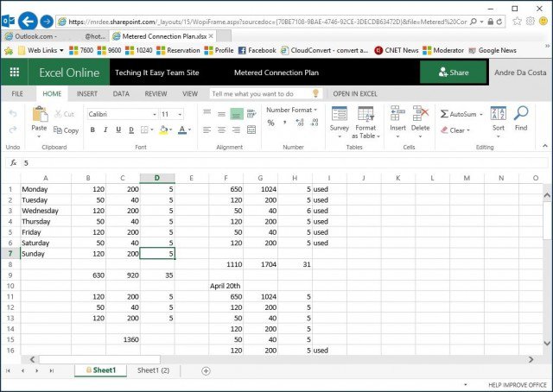553x392 pixels.
Task: Click cell with value 1360
Action: coord(123,339)
